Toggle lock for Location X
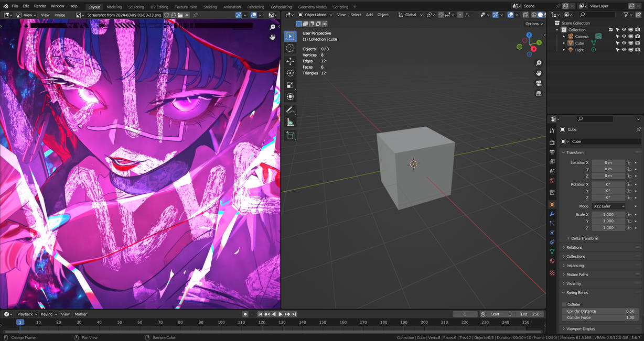The image size is (644, 341). click(x=629, y=163)
